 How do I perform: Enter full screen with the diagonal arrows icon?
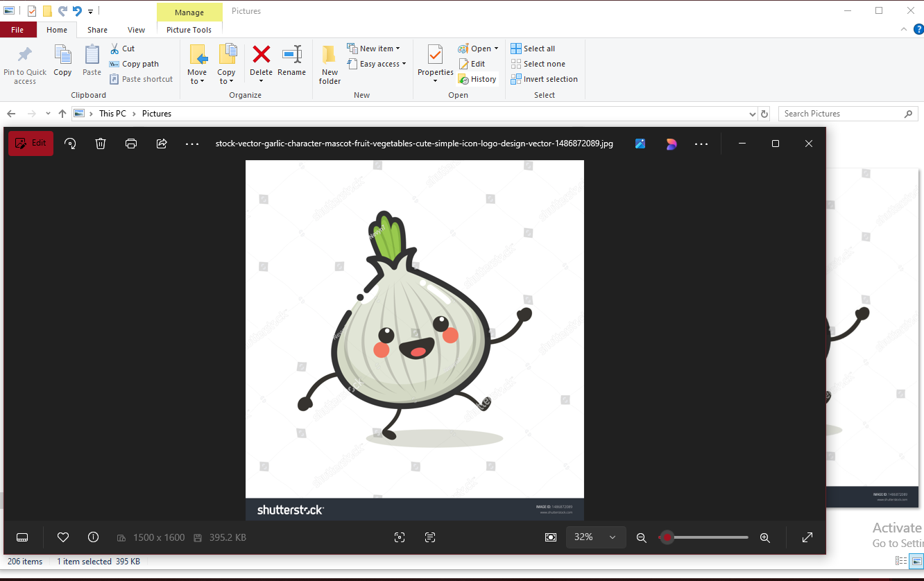pos(807,537)
